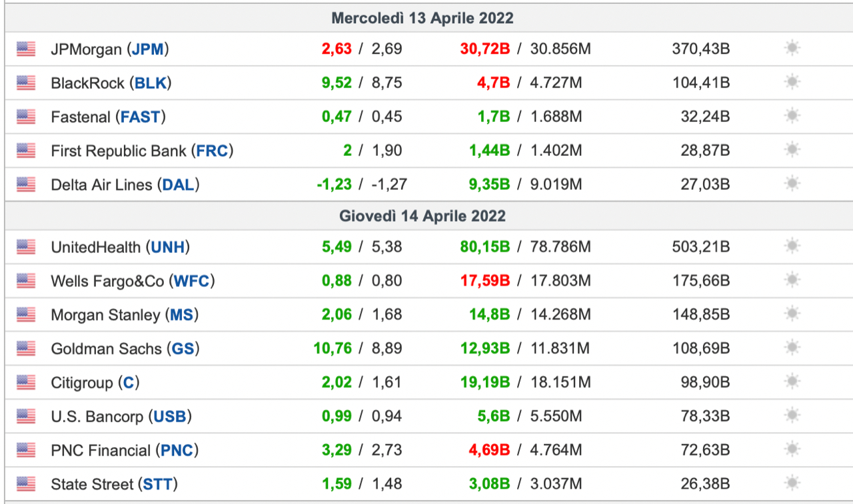Screen dimensions: 853x504
Task: Open the Citigroup C ticker link
Action: (129, 383)
